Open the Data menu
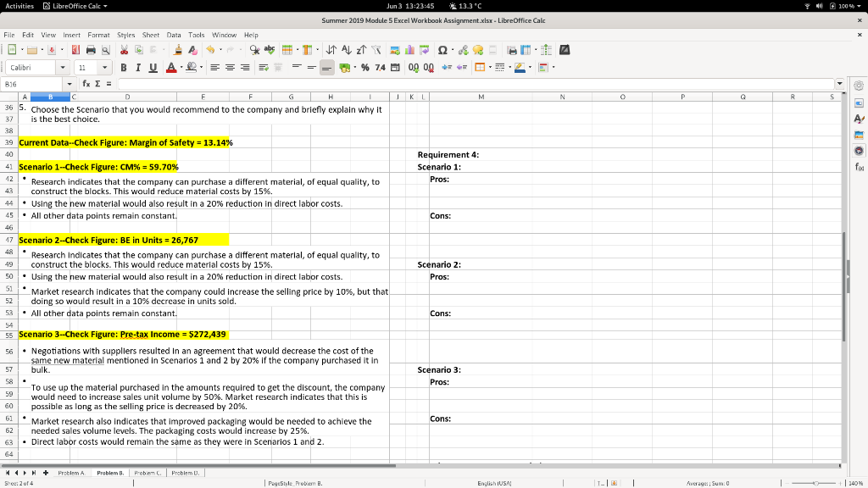 coord(174,35)
